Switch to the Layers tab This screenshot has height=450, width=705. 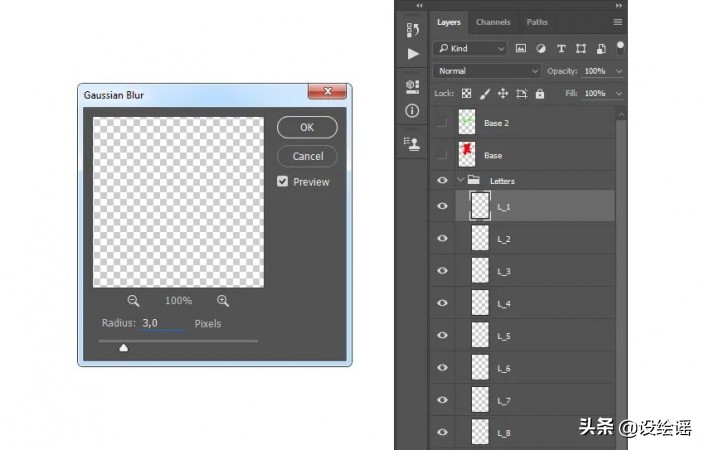click(449, 22)
